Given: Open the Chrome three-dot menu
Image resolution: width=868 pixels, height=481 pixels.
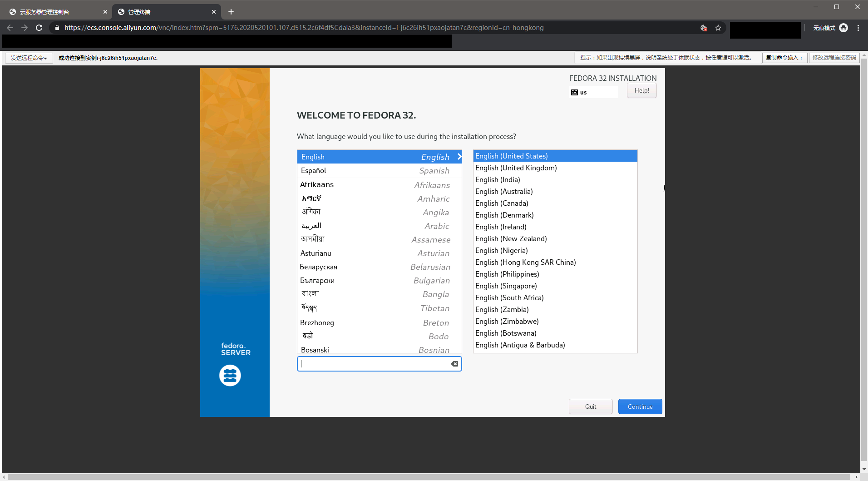Looking at the screenshot, I should [x=858, y=28].
